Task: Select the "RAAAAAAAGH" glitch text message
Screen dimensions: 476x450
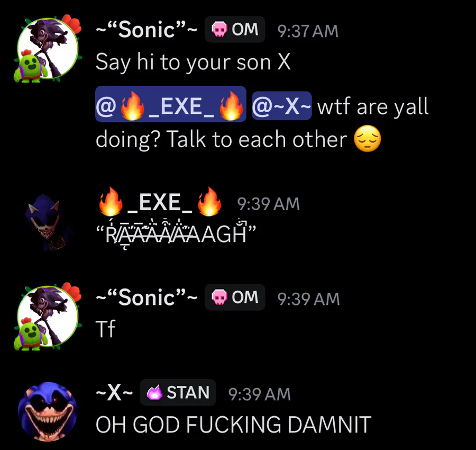Action: click(176, 234)
